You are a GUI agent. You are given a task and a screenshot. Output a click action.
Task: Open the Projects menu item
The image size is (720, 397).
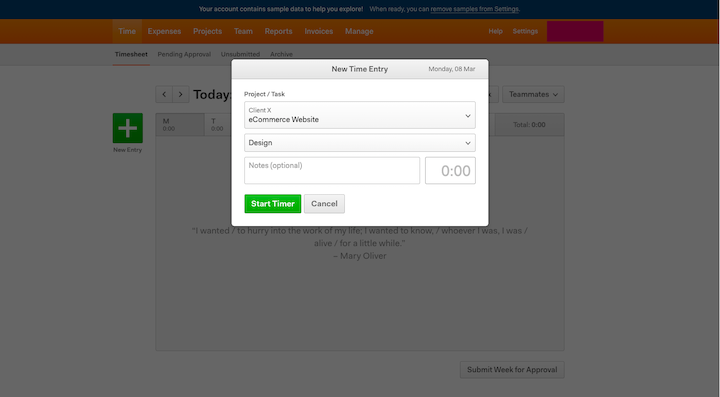click(208, 31)
